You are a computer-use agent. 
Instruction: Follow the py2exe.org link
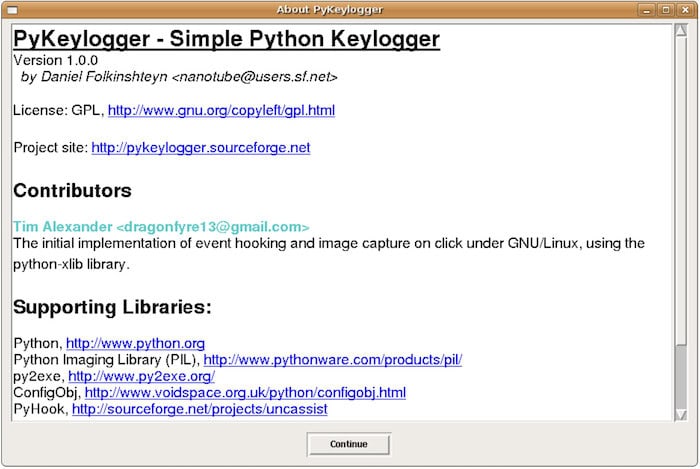[x=142, y=376]
